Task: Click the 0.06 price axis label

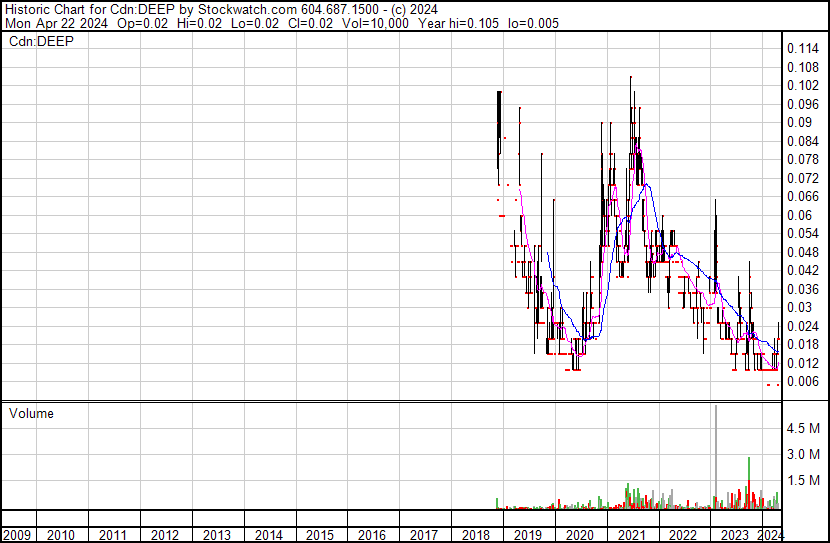Action: click(799, 215)
